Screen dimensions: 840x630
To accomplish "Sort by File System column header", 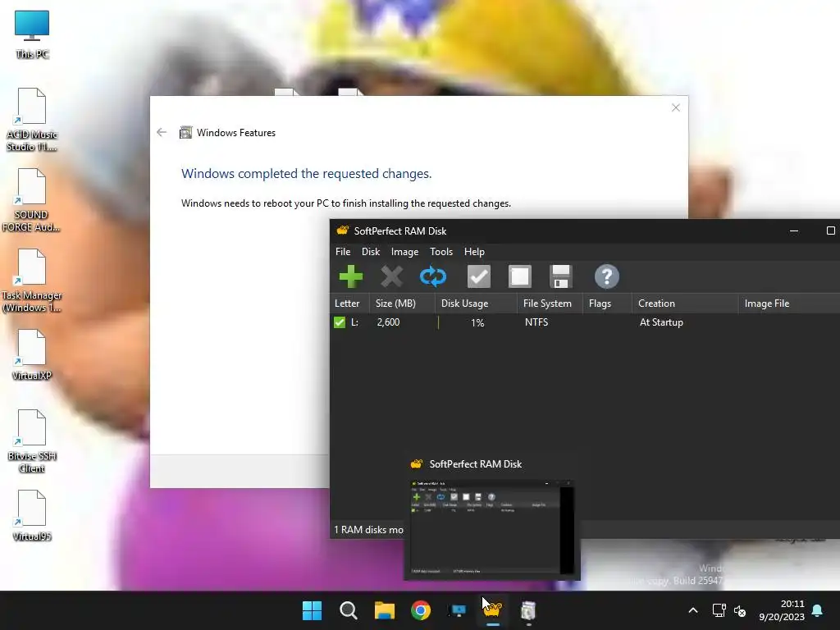I will click(550, 304).
